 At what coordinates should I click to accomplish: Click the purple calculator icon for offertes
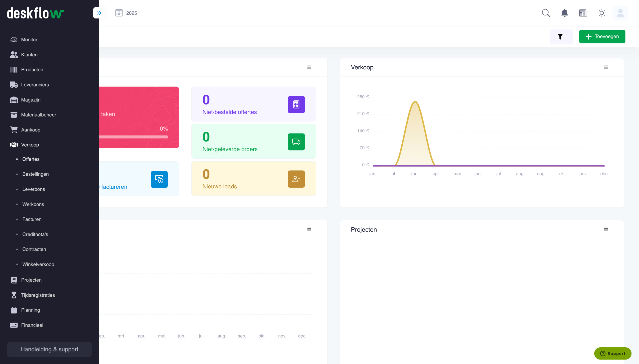[x=296, y=105]
